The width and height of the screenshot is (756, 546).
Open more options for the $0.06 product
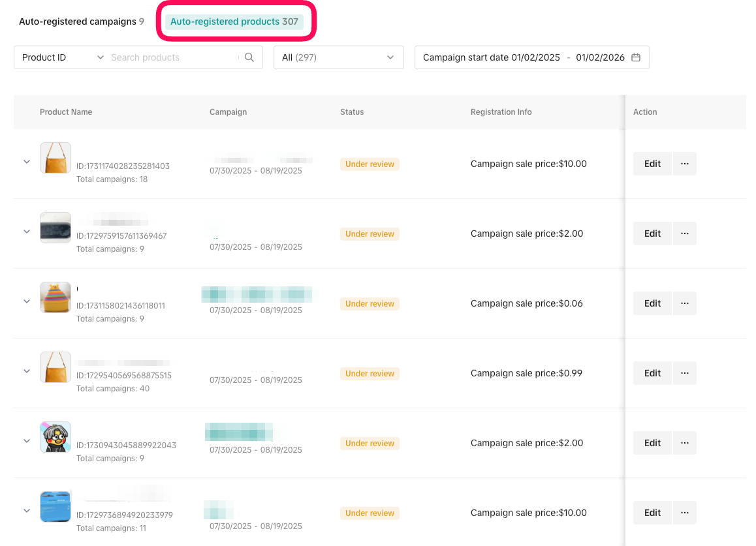(684, 303)
